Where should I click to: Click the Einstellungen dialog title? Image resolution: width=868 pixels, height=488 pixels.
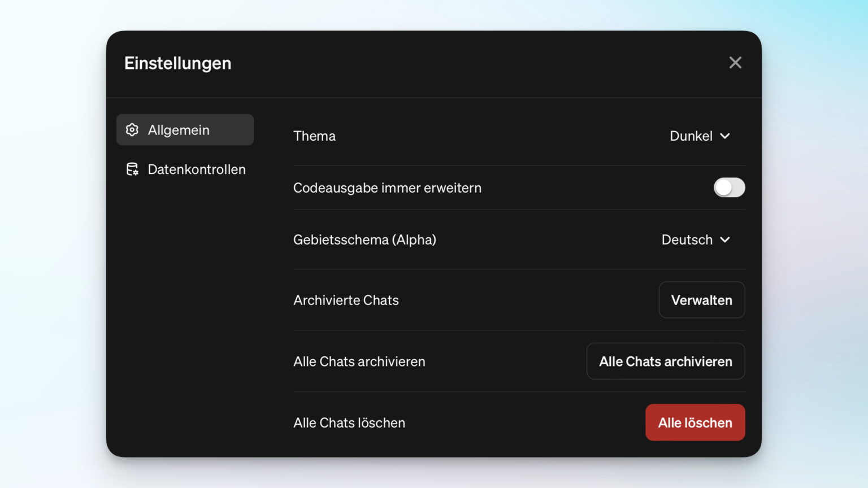pyautogui.click(x=178, y=63)
